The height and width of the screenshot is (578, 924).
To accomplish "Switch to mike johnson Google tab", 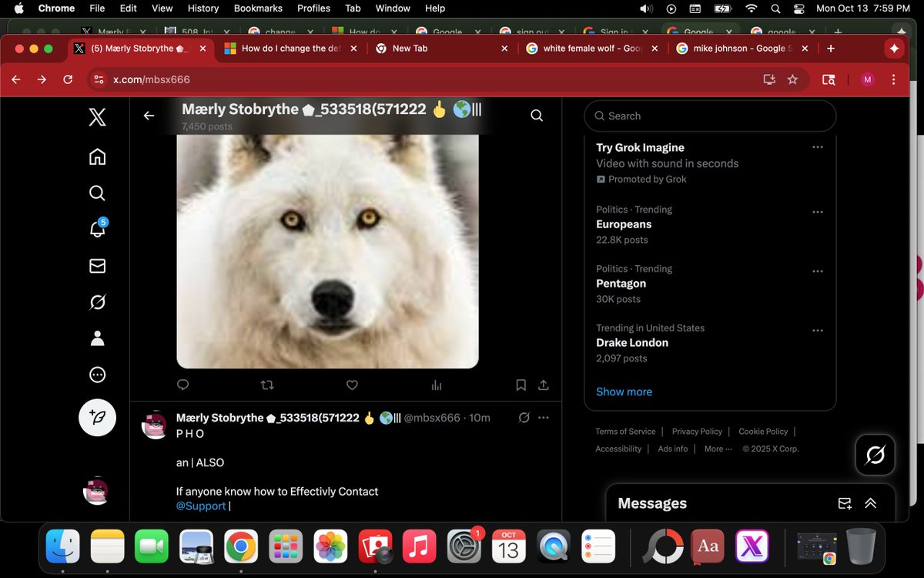I will (x=743, y=48).
